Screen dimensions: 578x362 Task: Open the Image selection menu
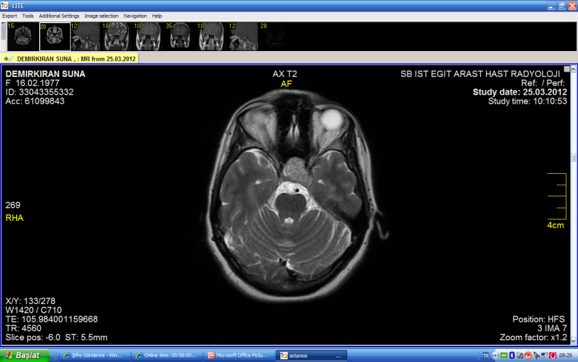(101, 16)
